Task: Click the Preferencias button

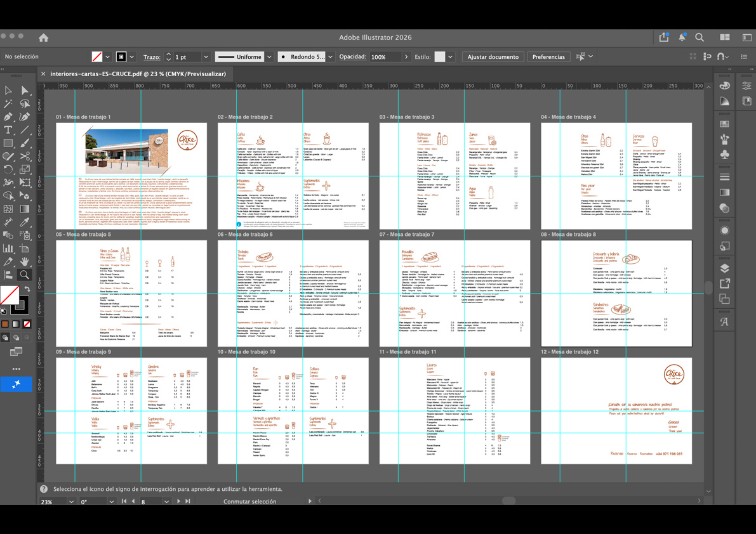Action: coord(548,57)
